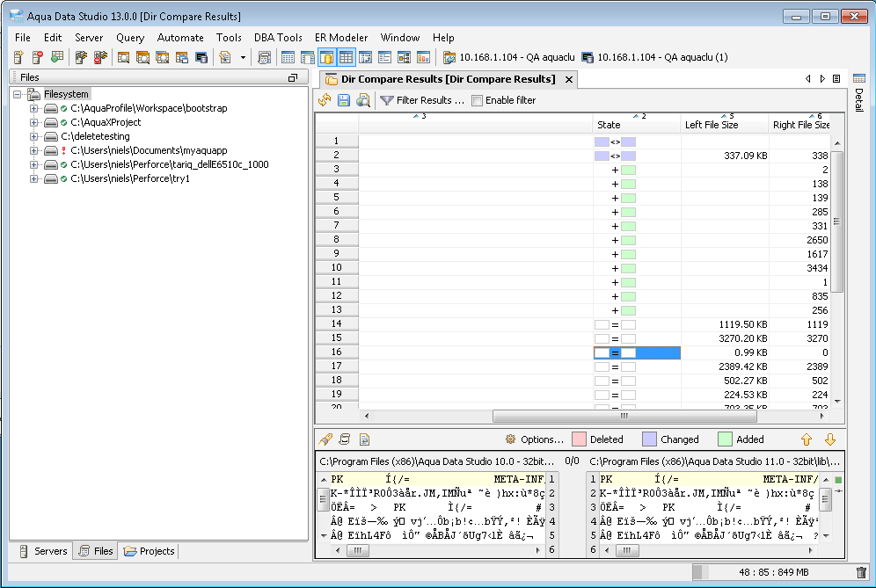Click the results grid vertical scrollbar thumb

837,221
